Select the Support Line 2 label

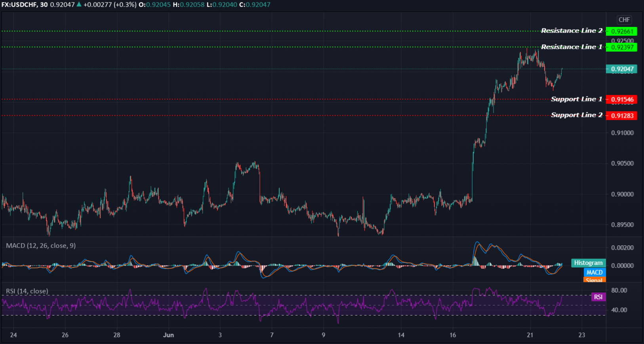click(577, 115)
